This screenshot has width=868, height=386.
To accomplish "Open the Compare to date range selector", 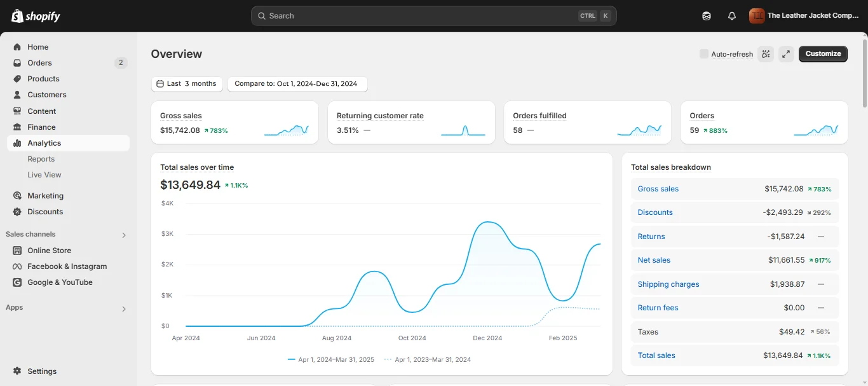I will 297,84.
